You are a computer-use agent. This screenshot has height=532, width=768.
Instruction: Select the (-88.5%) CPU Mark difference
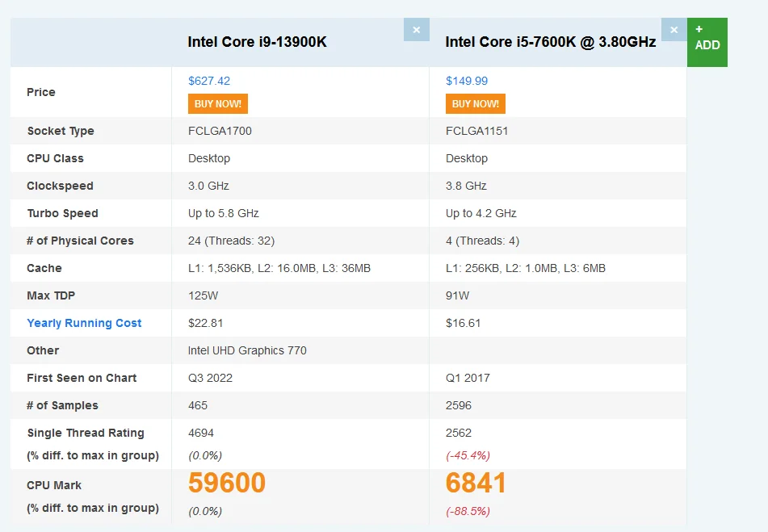[468, 512]
